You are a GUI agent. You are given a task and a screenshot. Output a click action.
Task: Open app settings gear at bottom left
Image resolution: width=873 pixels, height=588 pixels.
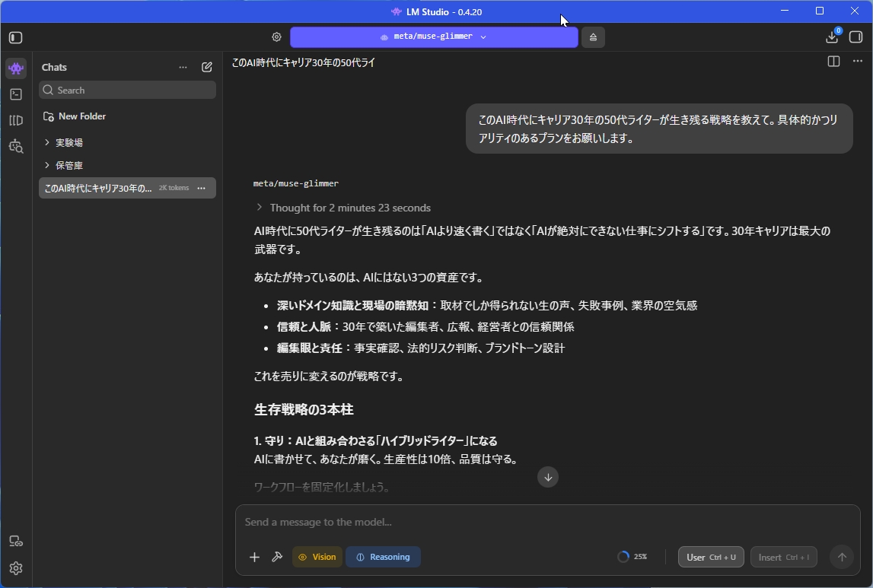(16, 568)
